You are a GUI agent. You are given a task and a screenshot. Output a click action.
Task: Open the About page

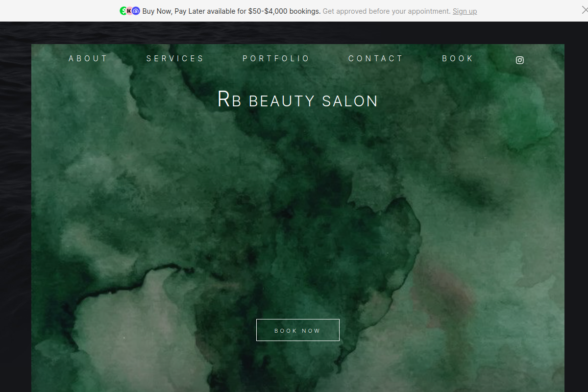(x=88, y=58)
